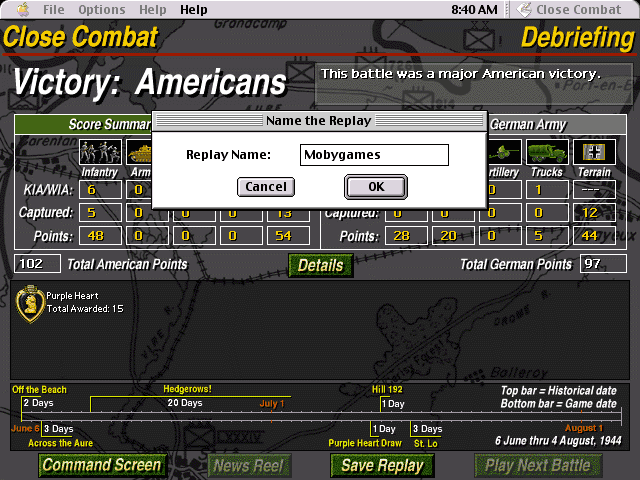Click the American Infantry soldiers icon
This screenshot has height=480, width=640.
click(x=100, y=152)
